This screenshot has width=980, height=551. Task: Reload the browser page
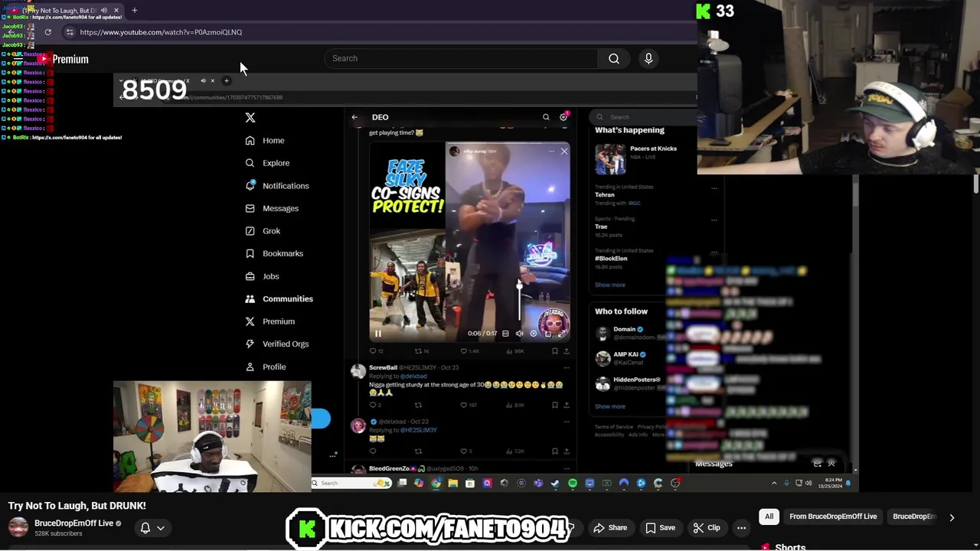coord(47,32)
